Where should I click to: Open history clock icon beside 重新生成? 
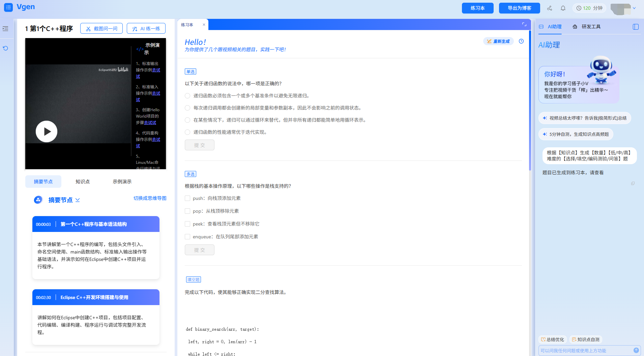click(x=521, y=41)
